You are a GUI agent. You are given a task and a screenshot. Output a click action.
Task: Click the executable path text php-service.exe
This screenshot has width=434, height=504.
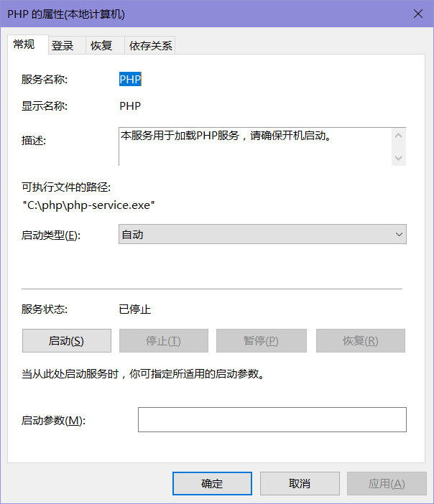(x=108, y=205)
